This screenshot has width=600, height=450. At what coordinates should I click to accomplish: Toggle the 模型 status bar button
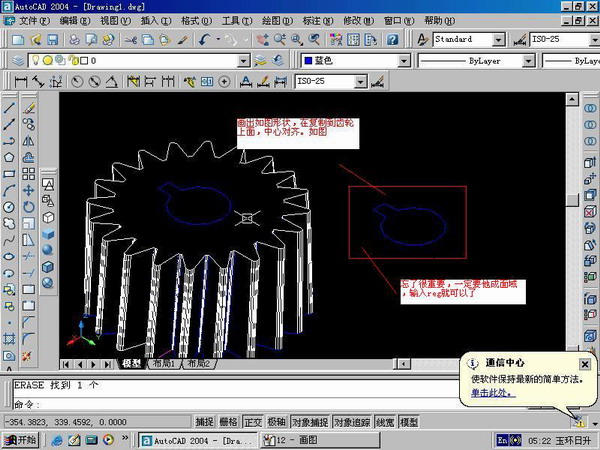coord(409,422)
